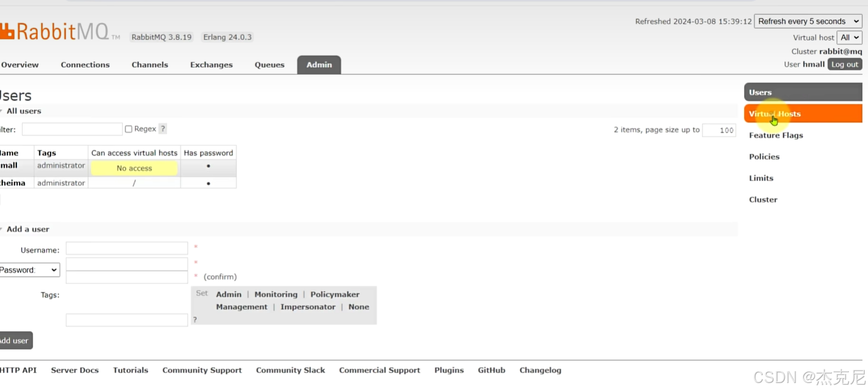Open the Commercial Support link
This screenshot has width=868, height=392.
point(379,370)
